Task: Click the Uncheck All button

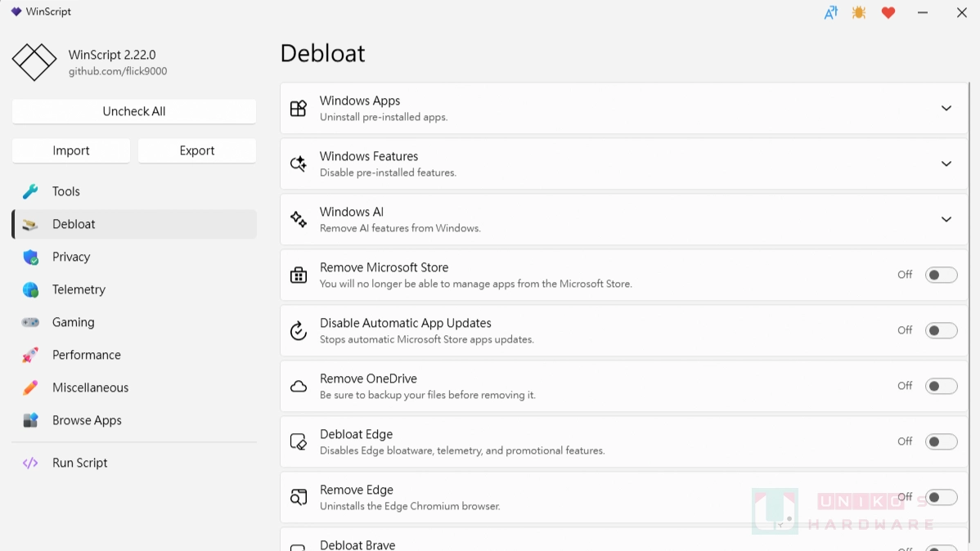Action: click(134, 111)
